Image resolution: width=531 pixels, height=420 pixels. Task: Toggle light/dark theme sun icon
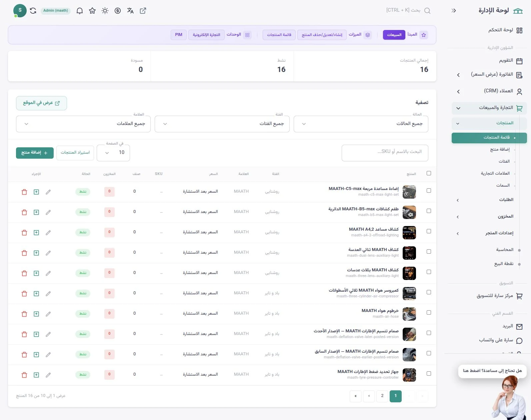(105, 11)
